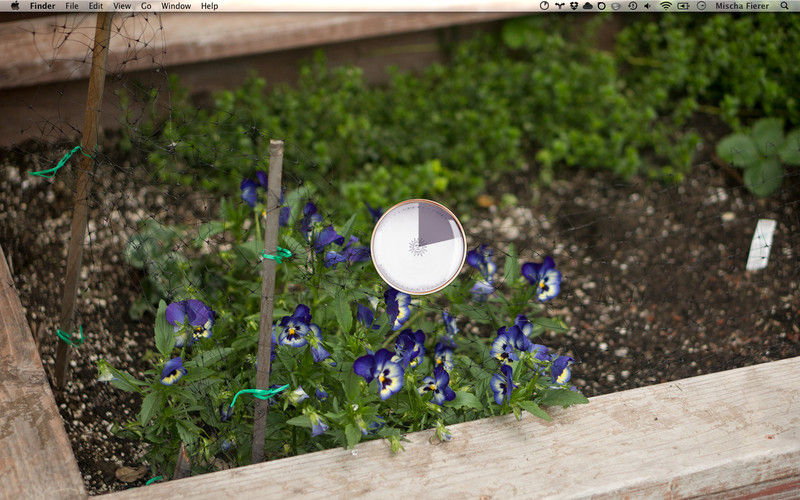Open the clock menu bar icon

tap(702, 6)
